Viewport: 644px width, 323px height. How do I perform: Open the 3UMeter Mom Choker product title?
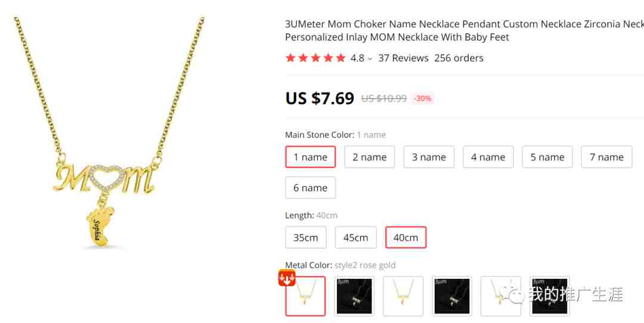pyautogui.click(x=464, y=30)
